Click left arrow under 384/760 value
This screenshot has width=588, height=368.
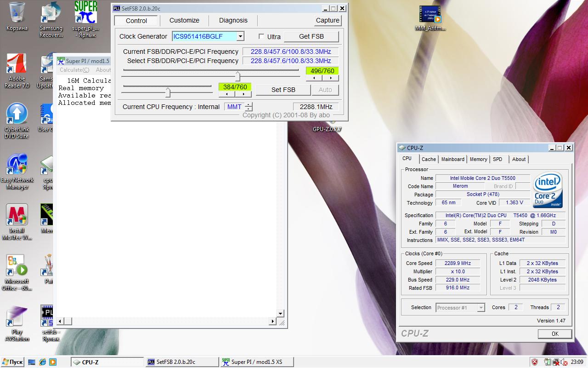pos(226,94)
